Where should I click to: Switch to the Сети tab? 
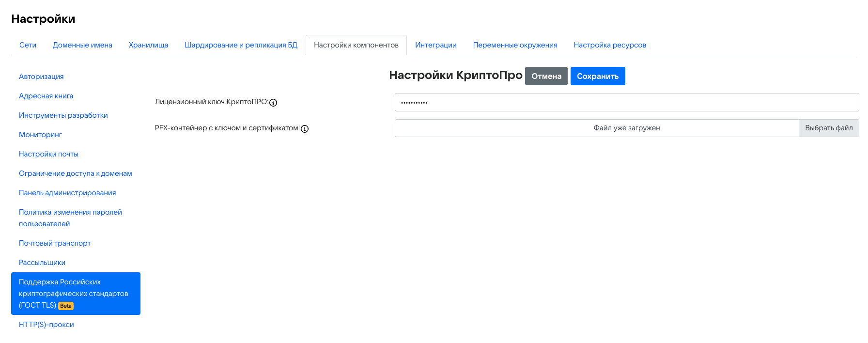28,45
